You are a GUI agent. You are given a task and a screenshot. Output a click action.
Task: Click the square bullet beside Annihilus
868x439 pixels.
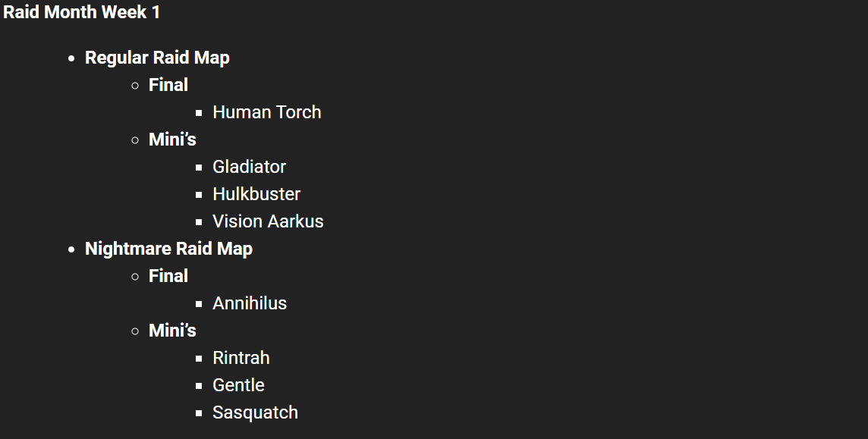(x=199, y=303)
